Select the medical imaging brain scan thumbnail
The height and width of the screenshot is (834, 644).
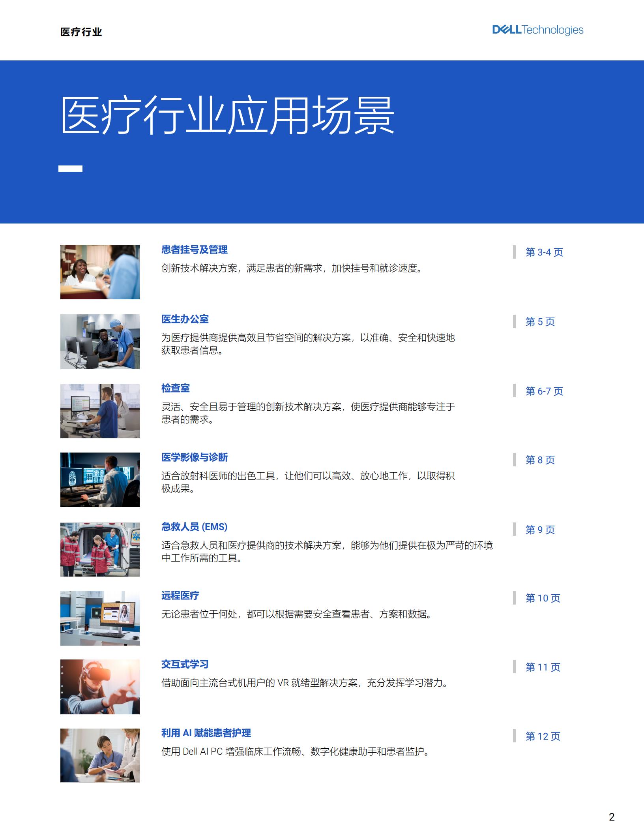coord(100,480)
